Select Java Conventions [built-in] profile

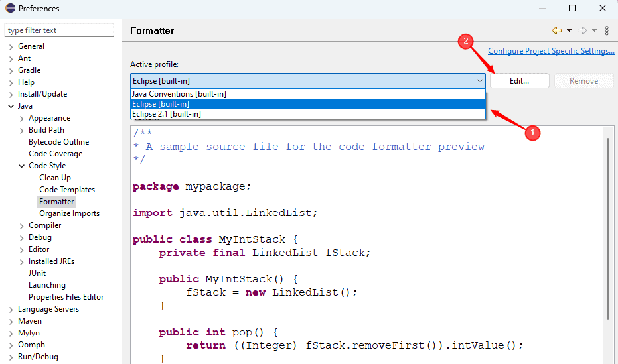(x=179, y=94)
